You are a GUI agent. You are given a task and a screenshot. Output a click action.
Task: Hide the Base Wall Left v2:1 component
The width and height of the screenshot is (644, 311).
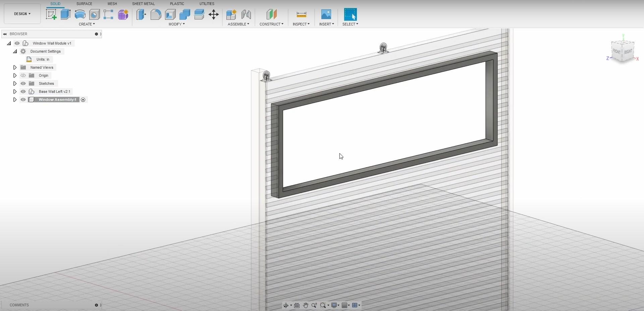tap(23, 91)
